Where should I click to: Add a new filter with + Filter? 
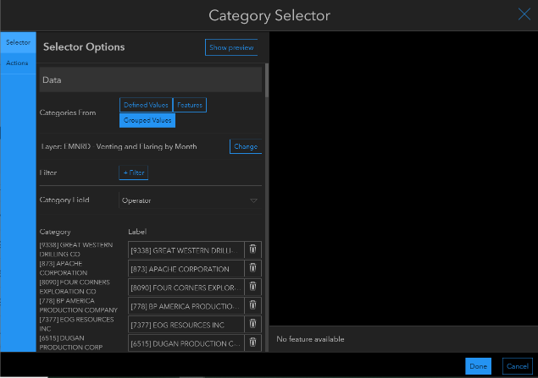point(133,173)
